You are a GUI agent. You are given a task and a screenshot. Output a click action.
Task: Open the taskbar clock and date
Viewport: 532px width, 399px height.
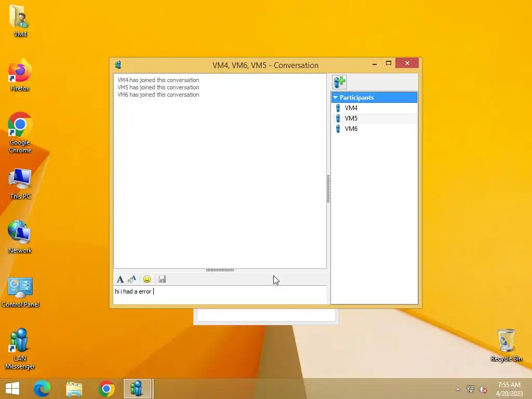coord(509,389)
